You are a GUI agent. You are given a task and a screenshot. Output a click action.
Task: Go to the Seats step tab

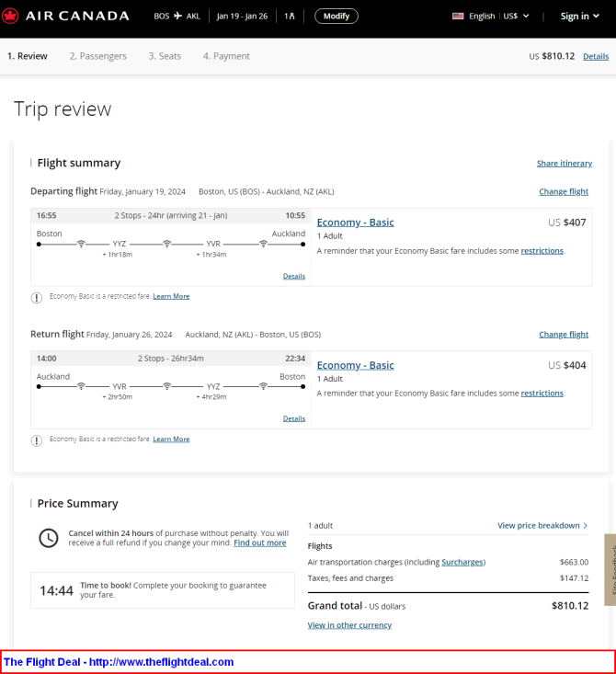pyautogui.click(x=165, y=56)
